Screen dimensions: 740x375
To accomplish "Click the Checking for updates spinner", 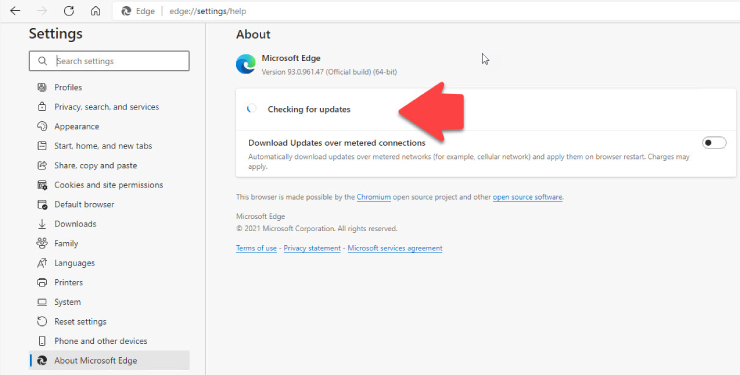I will 252,109.
